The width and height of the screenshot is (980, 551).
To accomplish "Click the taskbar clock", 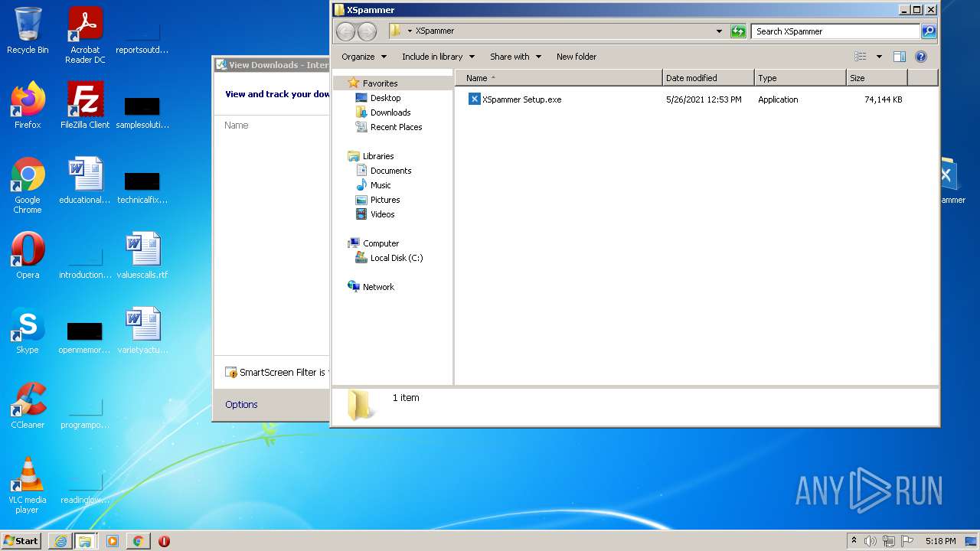I will [940, 541].
